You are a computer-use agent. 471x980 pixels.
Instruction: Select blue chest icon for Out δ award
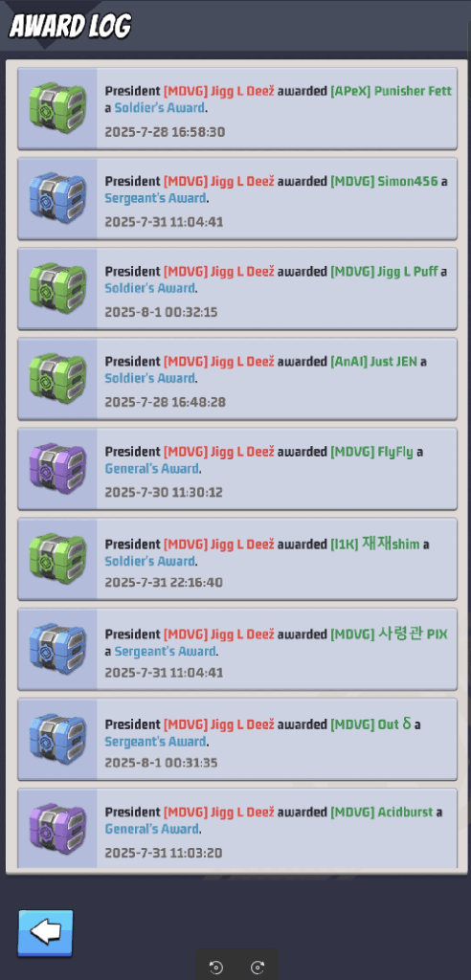[x=57, y=738]
